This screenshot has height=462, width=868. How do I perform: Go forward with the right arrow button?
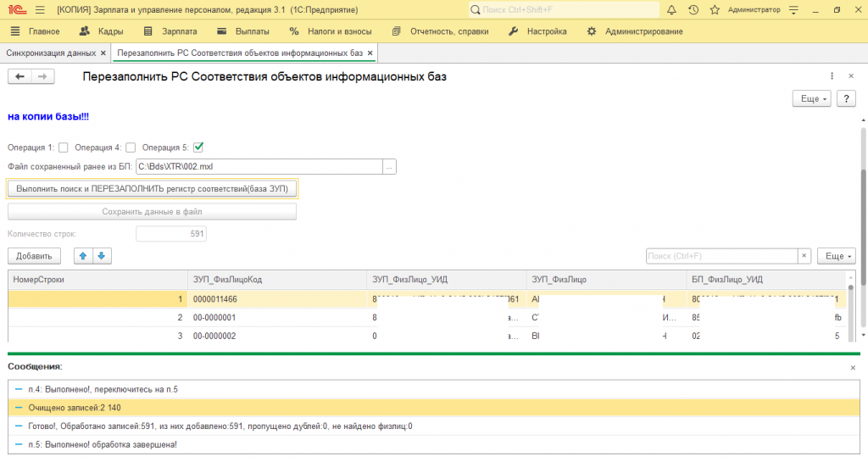(42, 76)
